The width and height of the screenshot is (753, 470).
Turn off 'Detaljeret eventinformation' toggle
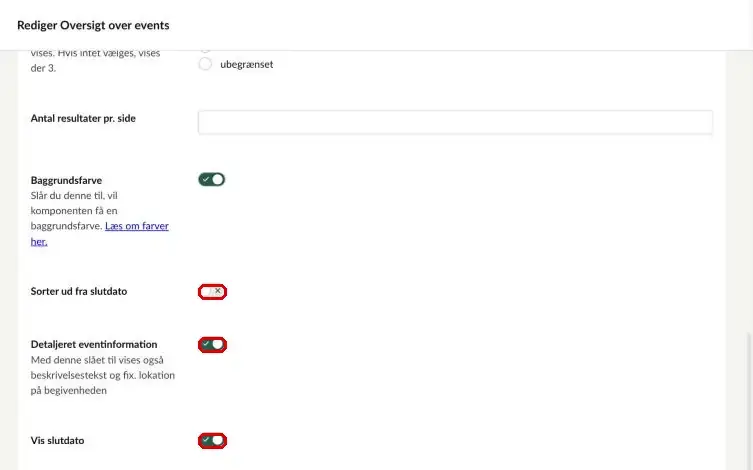pyautogui.click(x=212, y=345)
